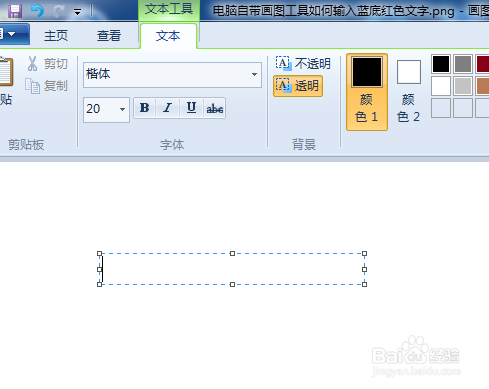Click inside the text box on canvas
The width and height of the screenshot is (489, 389).
point(232,269)
